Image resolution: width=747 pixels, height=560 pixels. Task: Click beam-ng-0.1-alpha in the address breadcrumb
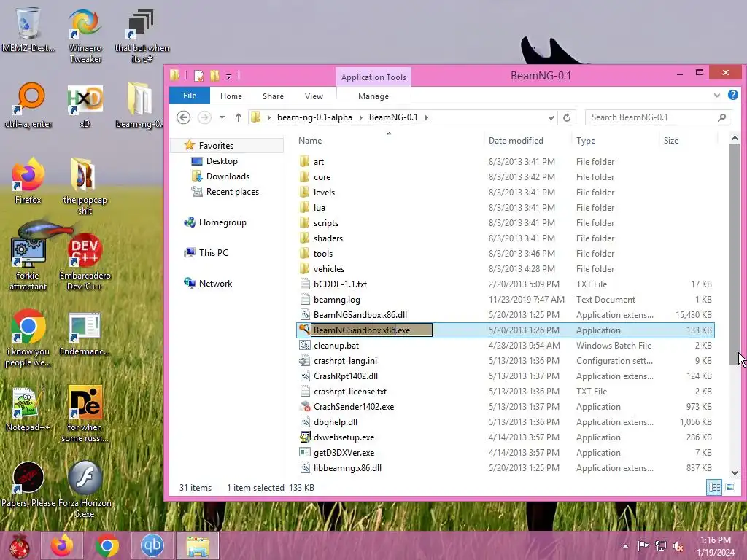point(314,117)
